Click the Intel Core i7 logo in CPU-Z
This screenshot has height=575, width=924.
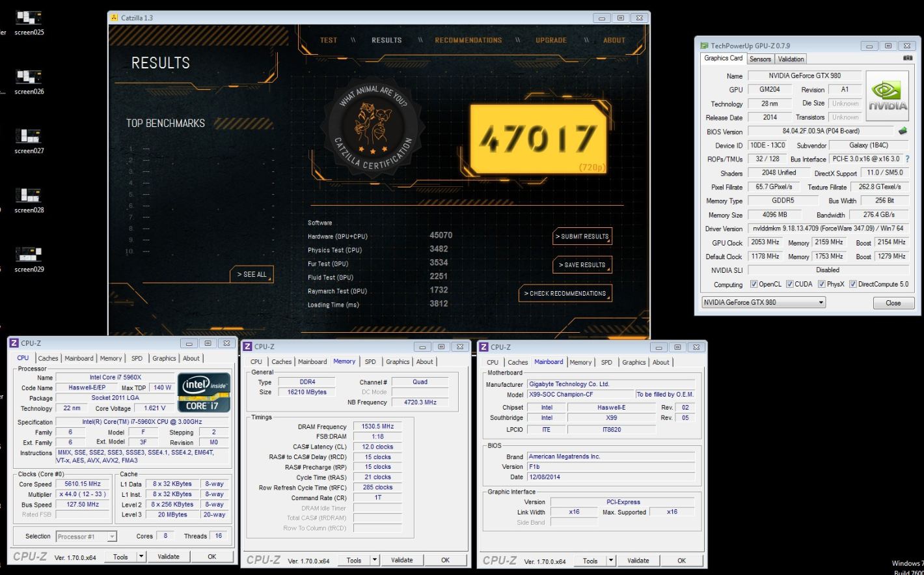[204, 392]
